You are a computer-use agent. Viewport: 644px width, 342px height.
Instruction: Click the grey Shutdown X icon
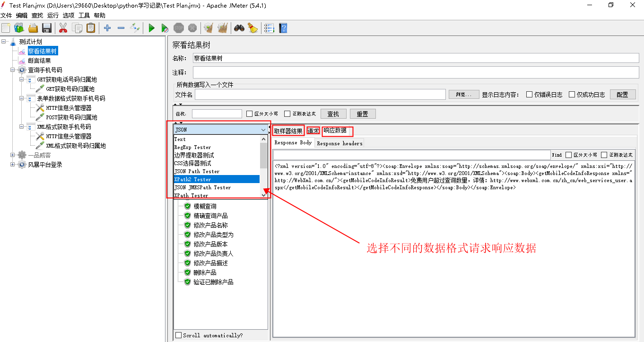coord(192,28)
